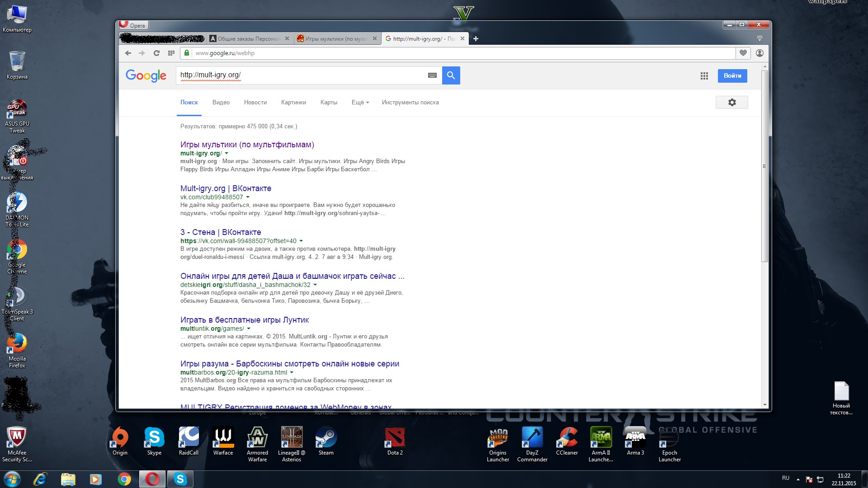Expand arrow next to detskieigri.org result URL

click(x=315, y=285)
